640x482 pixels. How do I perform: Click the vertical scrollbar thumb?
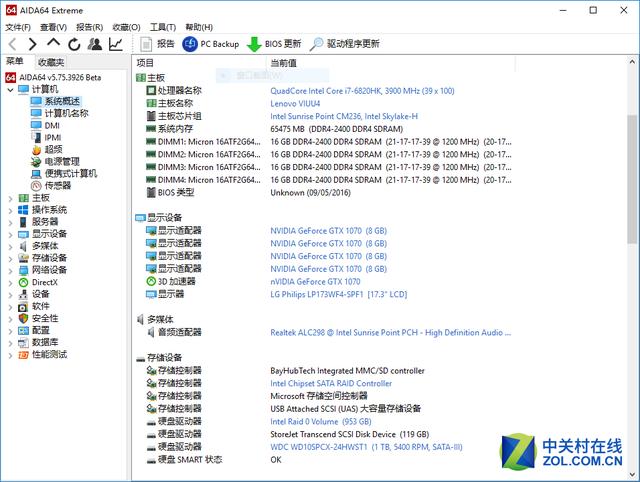[632, 180]
